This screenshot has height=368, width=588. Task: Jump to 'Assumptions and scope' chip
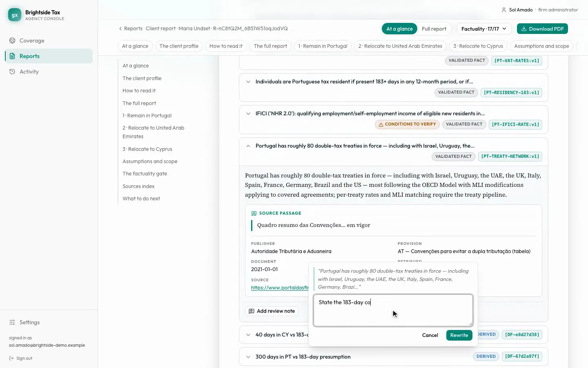(541, 46)
